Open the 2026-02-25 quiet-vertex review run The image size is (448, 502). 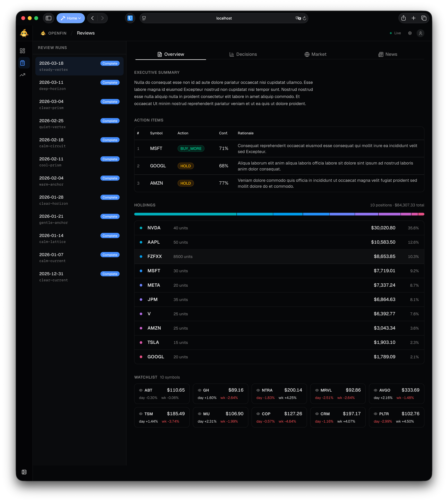[79, 123]
